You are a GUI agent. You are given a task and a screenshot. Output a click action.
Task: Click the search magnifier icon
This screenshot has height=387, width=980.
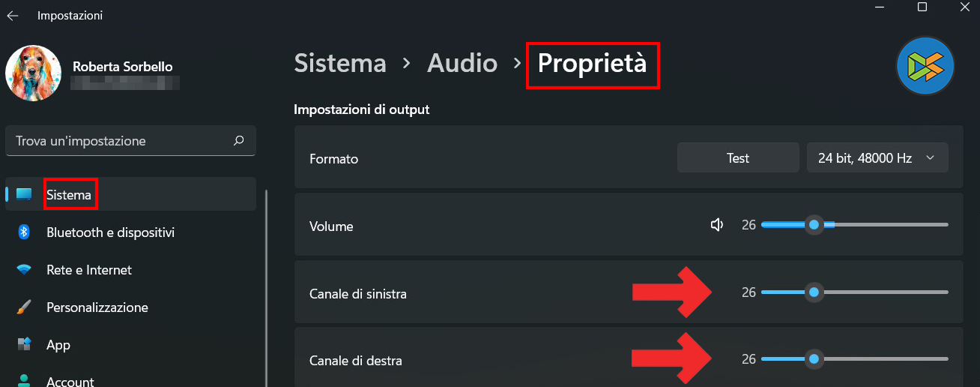238,140
